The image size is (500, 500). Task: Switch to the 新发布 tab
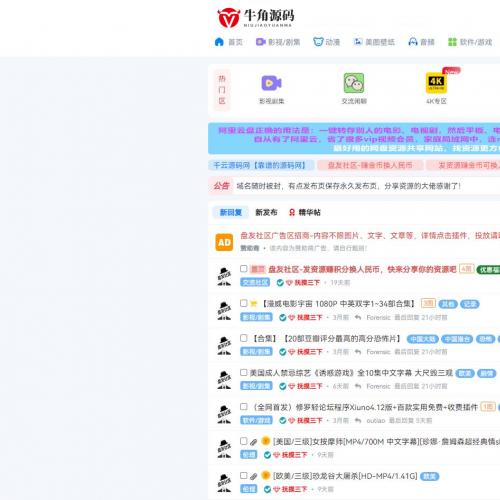click(266, 212)
